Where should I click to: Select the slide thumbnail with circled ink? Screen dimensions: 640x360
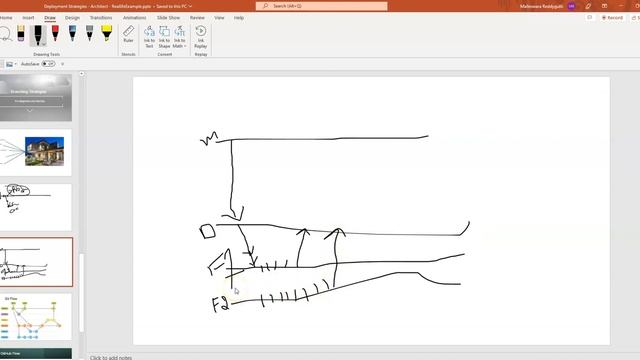(36, 207)
